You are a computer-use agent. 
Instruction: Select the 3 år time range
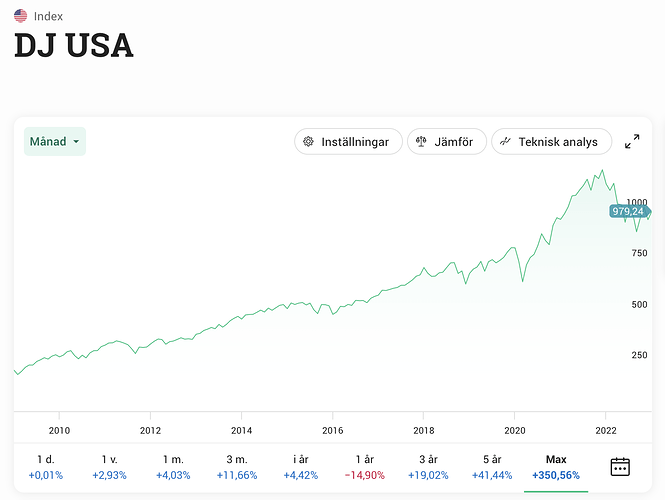pos(429,467)
